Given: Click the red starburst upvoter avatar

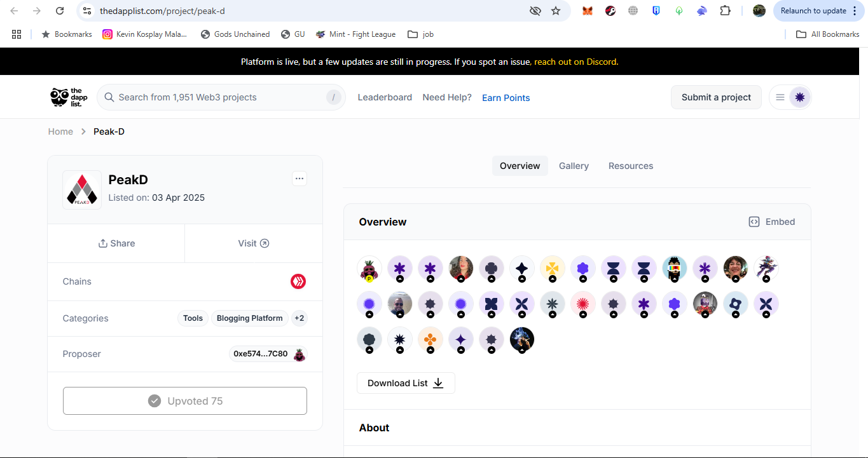Looking at the screenshot, I should [582, 304].
